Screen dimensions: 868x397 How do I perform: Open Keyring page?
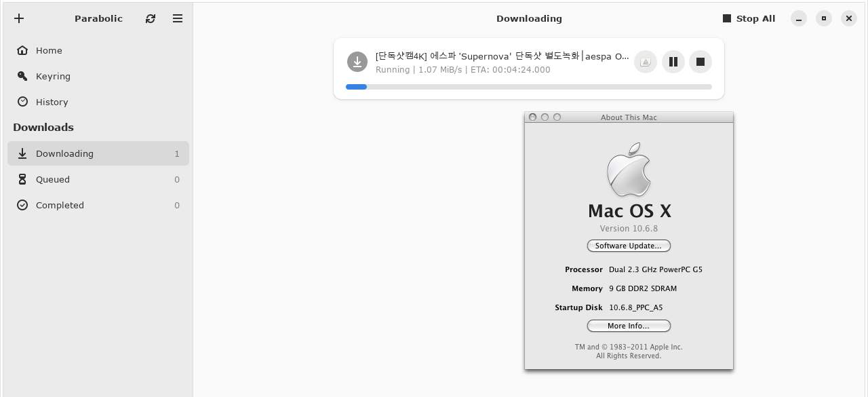coord(98,76)
